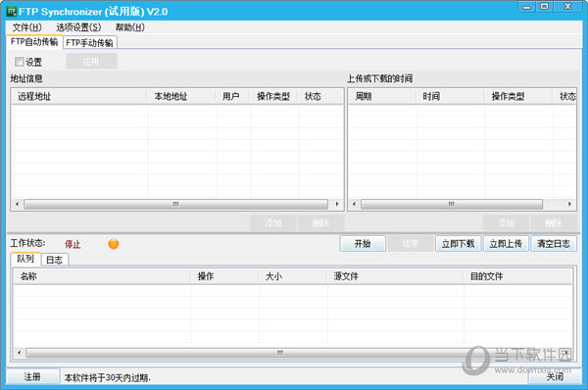Click 远程地址 column header
The width and height of the screenshot is (588, 390).
(x=78, y=96)
